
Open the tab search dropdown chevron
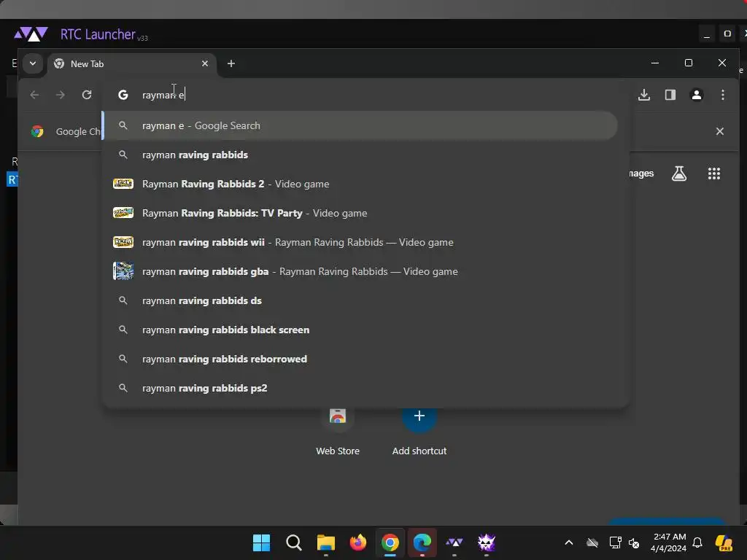[x=32, y=63]
